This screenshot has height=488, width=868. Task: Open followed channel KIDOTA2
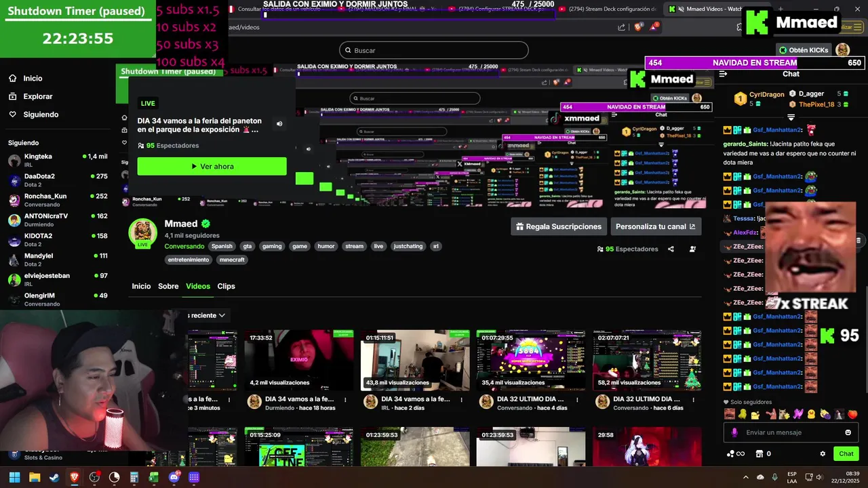tap(58, 240)
